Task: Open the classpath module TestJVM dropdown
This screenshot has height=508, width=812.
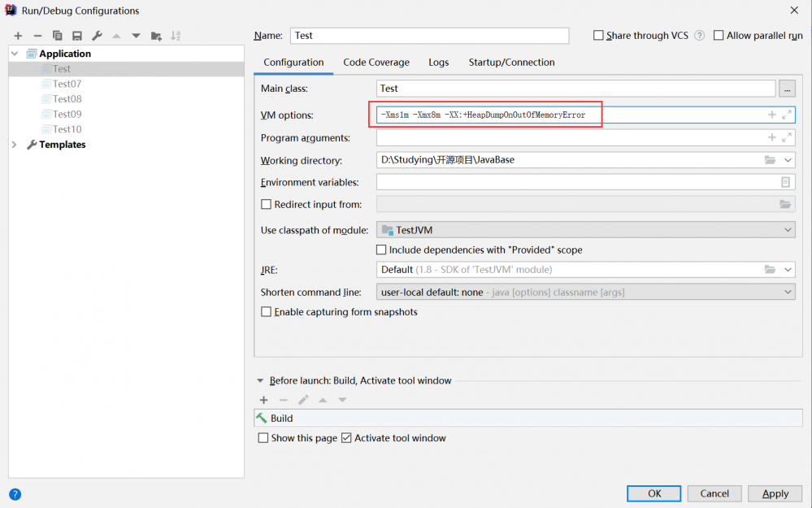Action: tap(585, 231)
